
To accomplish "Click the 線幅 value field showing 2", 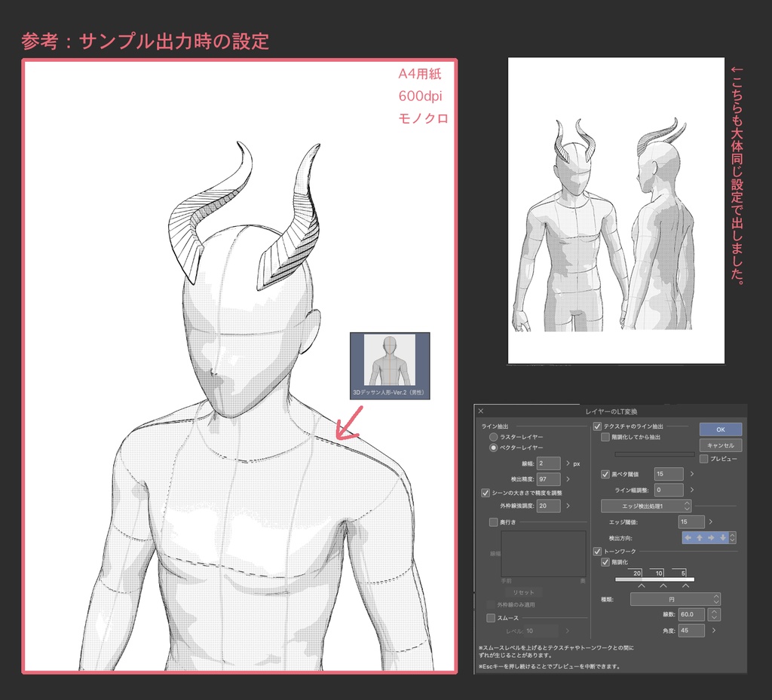I will pos(548,463).
